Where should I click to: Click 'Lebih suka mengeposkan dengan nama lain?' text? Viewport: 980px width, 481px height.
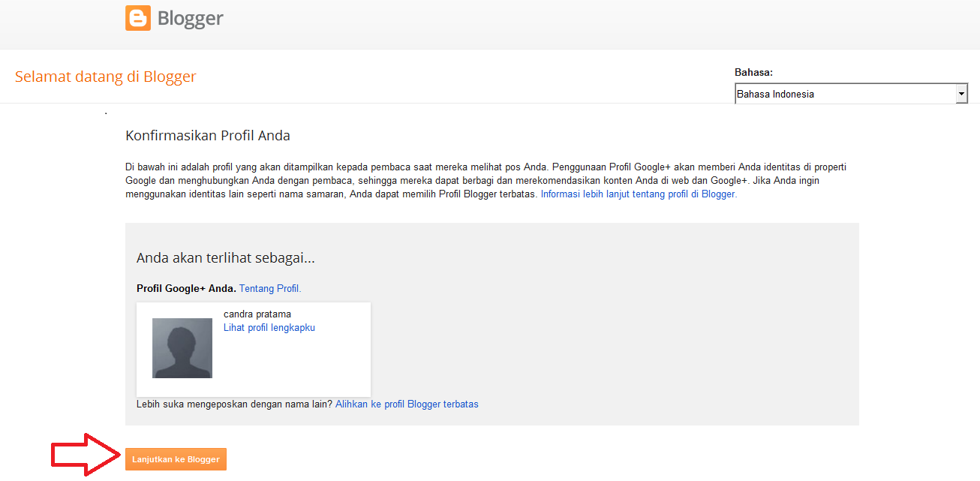click(x=234, y=404)
